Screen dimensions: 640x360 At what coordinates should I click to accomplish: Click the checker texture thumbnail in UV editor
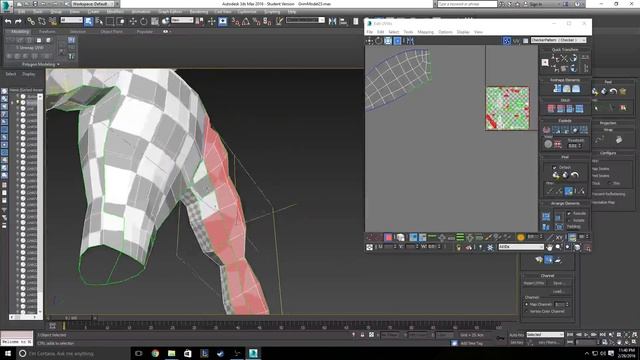point(507,108)
